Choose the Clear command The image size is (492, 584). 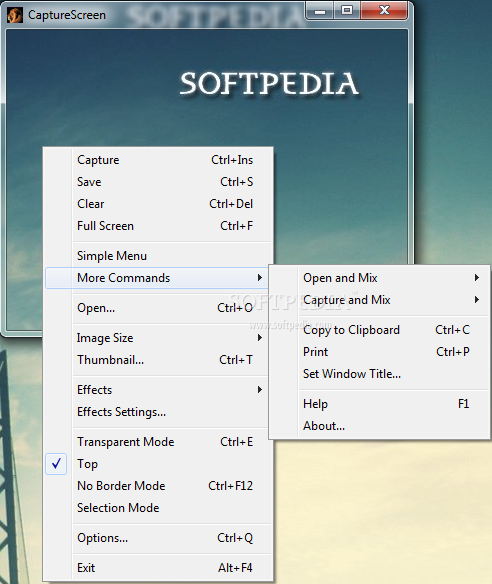point(159,204)
